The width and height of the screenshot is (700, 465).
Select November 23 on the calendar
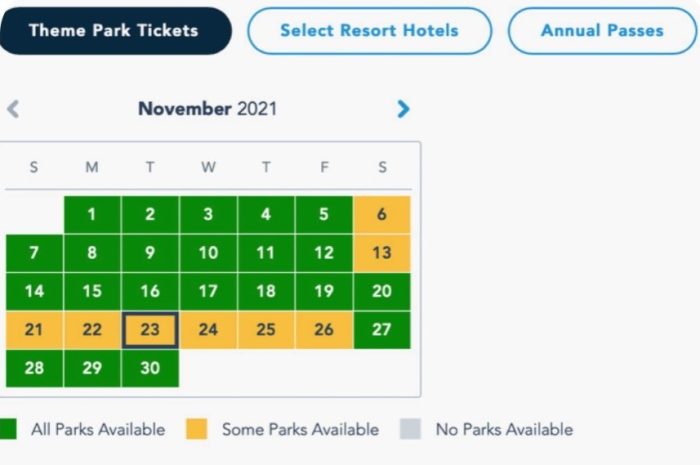coord(150,330)
